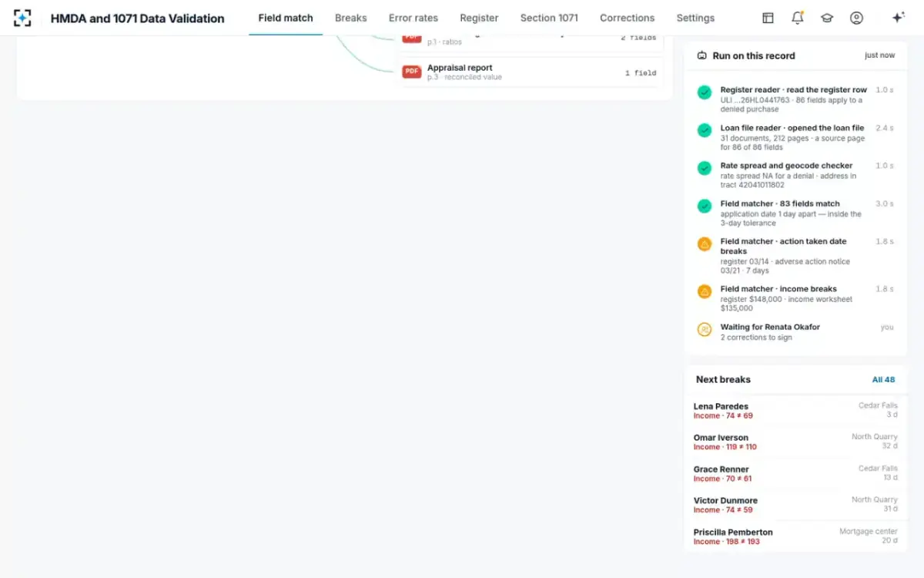
Task: Click the Appraisal report PDF icon
Action: 412,72
